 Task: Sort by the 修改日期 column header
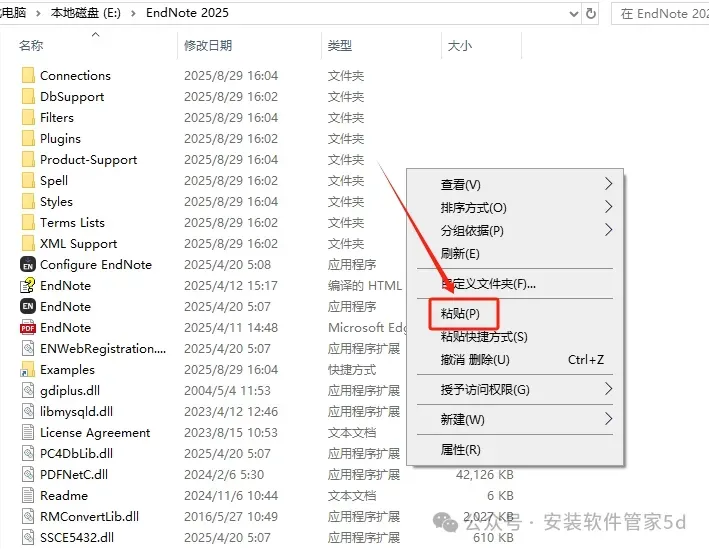(x=208, y=45)
